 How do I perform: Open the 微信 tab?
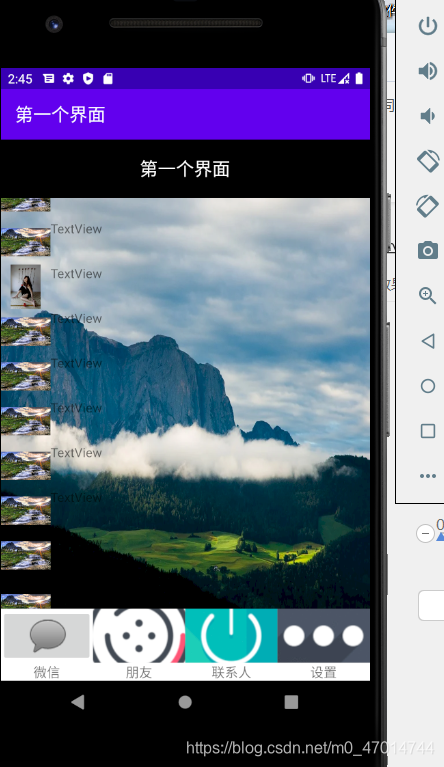46,645
